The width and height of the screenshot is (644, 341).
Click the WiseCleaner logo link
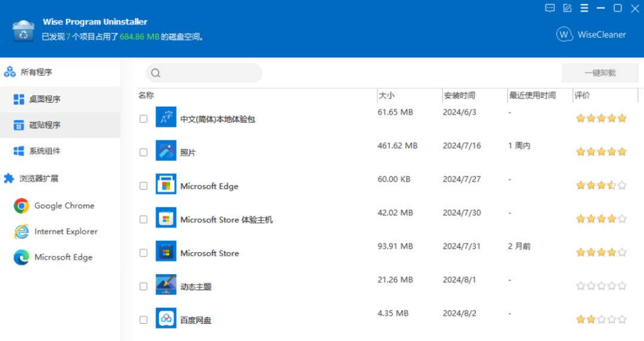(x=592, y=35)
